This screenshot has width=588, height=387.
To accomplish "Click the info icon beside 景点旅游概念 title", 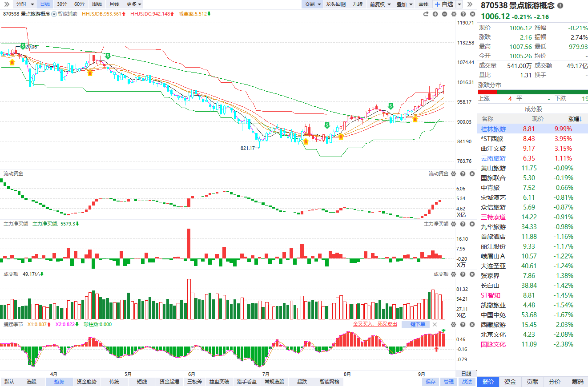I will click(560, 6).
